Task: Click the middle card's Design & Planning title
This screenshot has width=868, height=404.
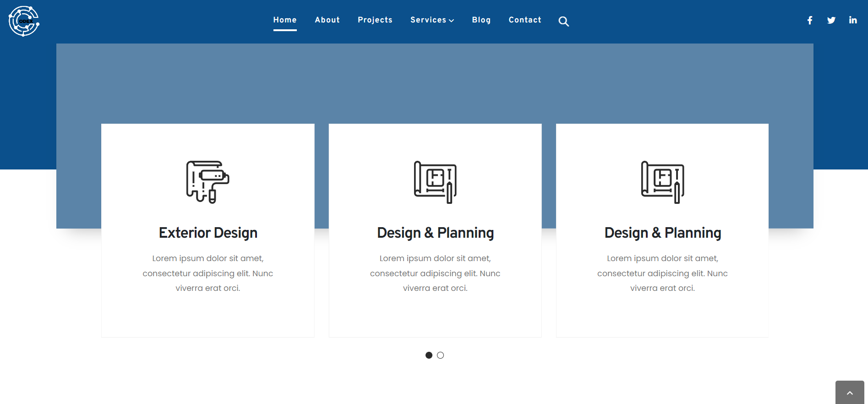Action: 435,233
